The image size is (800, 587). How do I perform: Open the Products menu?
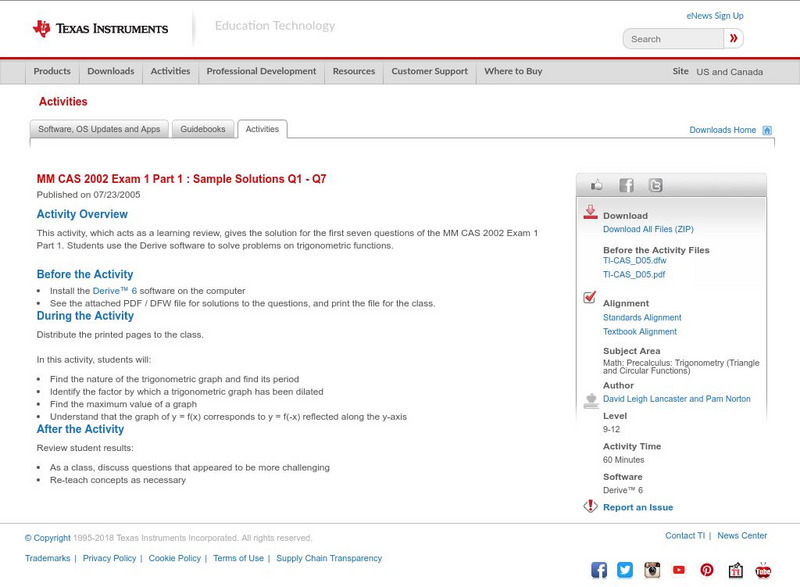tap(52, 71)
